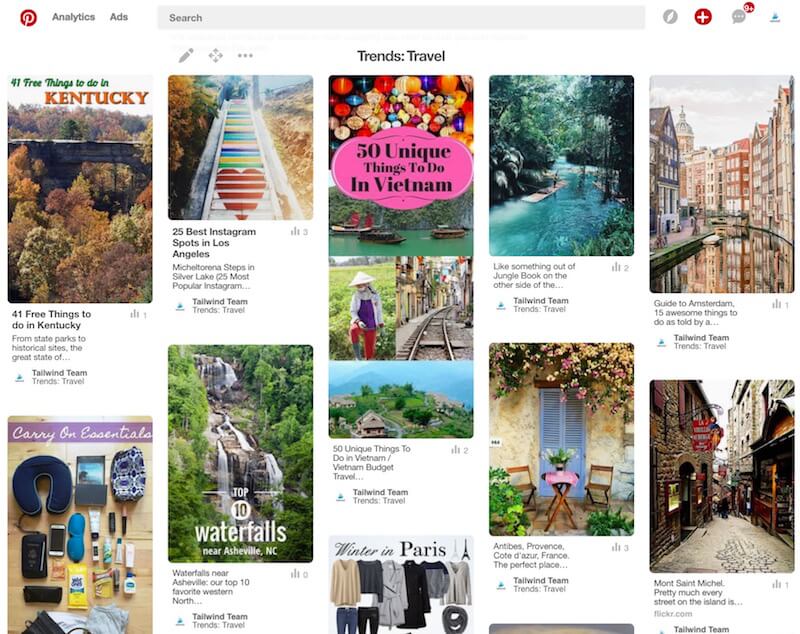Click the 'Trends: Travel' board title

coord(401,56)
